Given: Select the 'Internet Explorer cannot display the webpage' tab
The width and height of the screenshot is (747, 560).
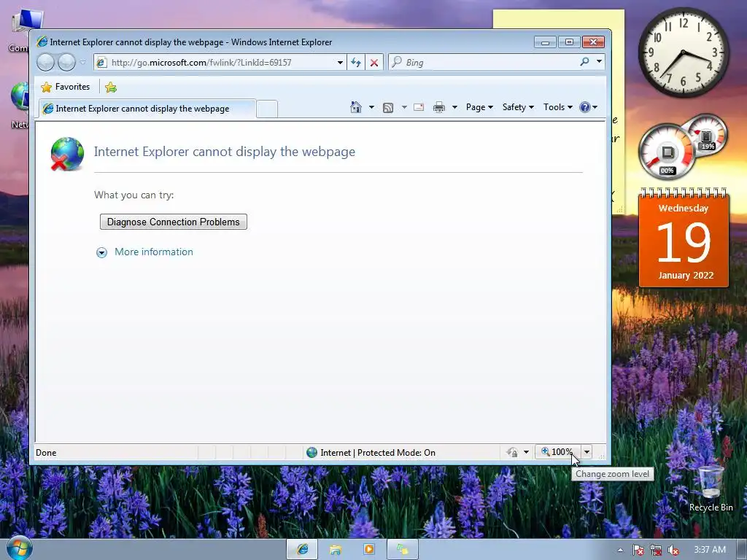Looking at the screenshot, I should (x=147, y=109).
